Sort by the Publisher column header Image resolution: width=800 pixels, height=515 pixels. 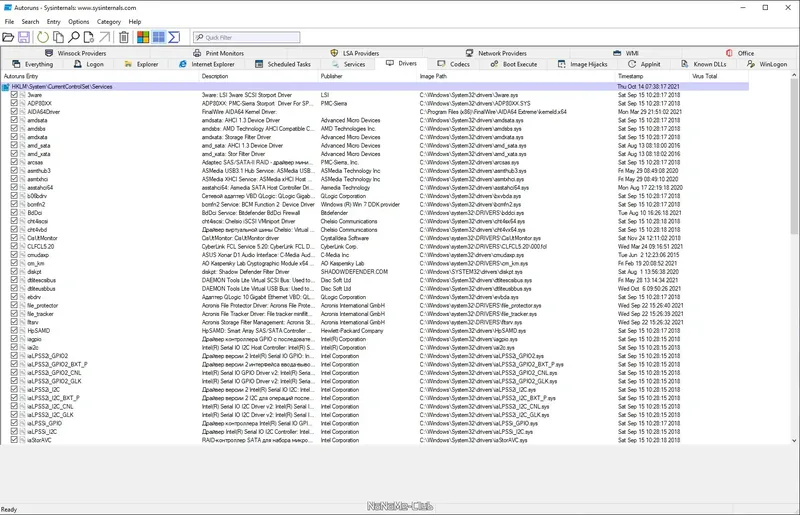pyautogui.click(x=367, y=76)
